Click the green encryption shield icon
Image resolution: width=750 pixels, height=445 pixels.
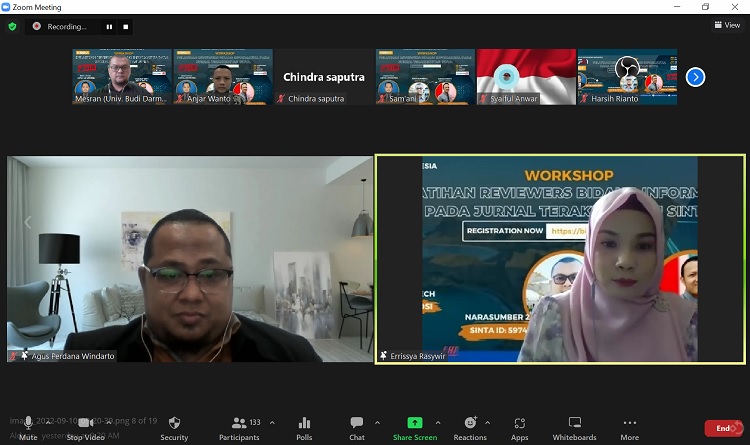pyautogui.click(x=12, y=26)
